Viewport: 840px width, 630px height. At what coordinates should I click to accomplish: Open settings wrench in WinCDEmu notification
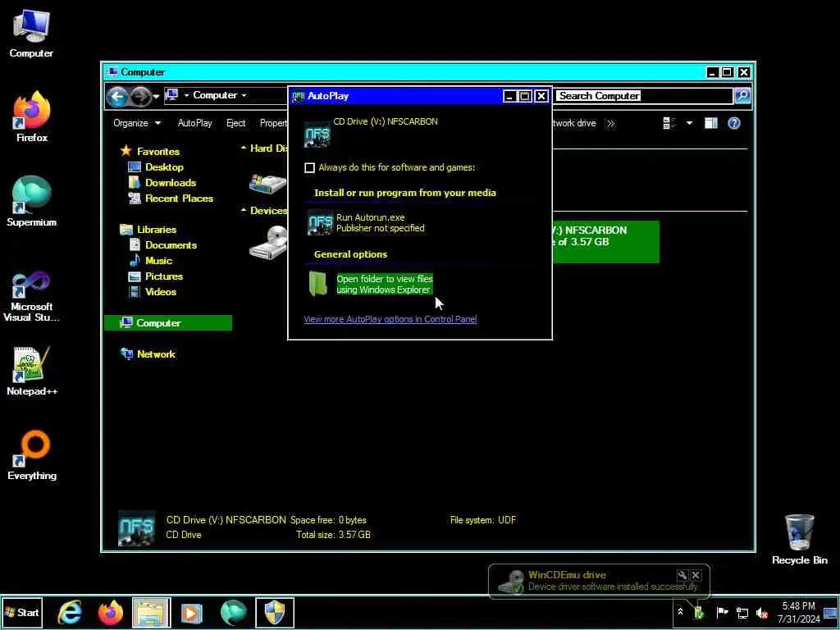point(682,575)
